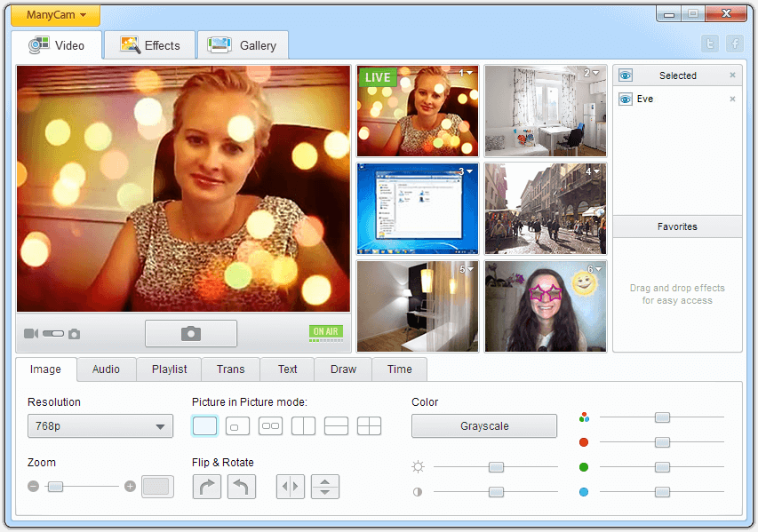Screen dimensions: 758x532
Task: Select the rotate right icon
Action: tap(206, 486)
